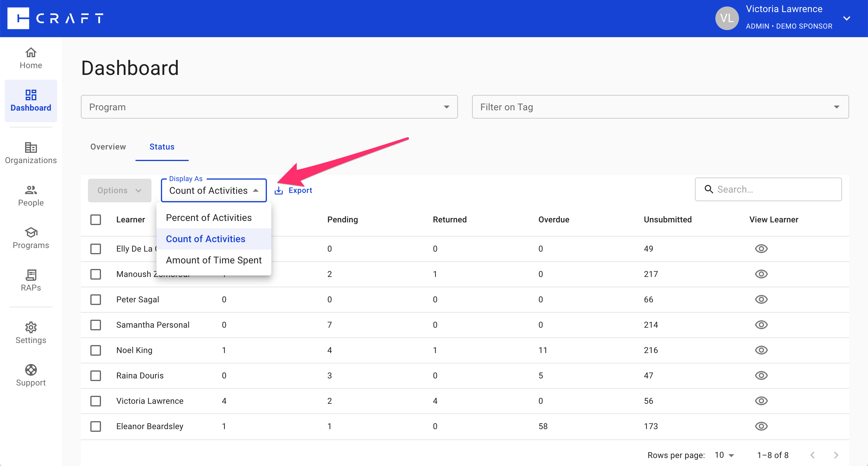This screenshot has width=868, height=466.
Task: Switch to the Overview tab
Action: 108,147
